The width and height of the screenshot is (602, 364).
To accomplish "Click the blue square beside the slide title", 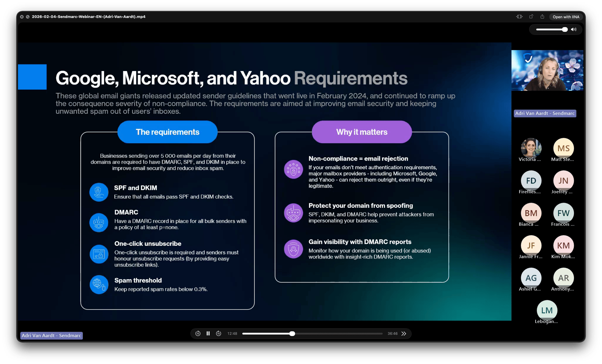I will (32, 77).
